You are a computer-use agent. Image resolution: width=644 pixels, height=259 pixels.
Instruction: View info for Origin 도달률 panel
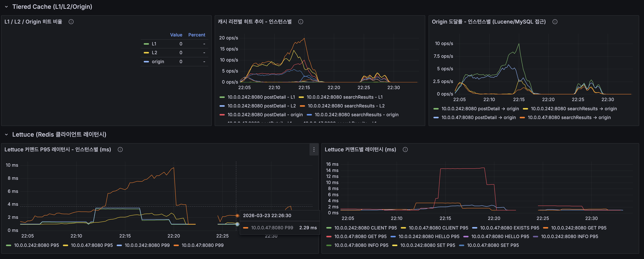[x=555, y=22]
